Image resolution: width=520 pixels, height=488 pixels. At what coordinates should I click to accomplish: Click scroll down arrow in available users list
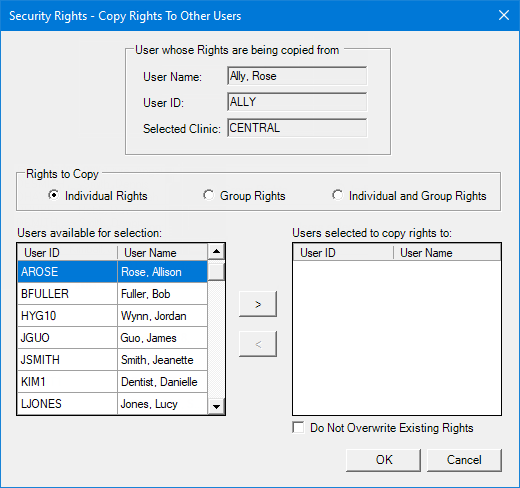[x=216, y=406]
